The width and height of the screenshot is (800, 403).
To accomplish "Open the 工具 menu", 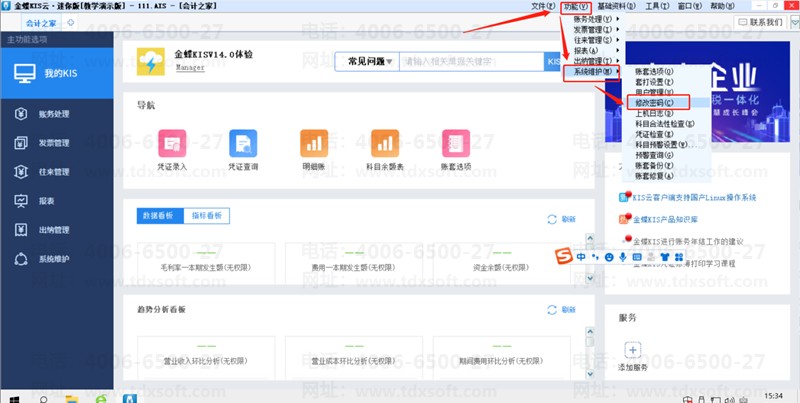I will 657,6.
